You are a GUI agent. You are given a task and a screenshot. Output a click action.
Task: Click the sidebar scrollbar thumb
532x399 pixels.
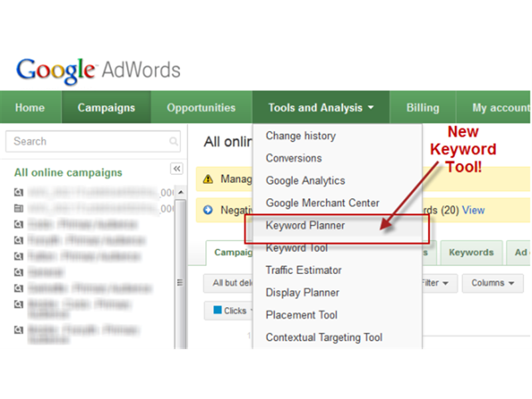[180, 273]
